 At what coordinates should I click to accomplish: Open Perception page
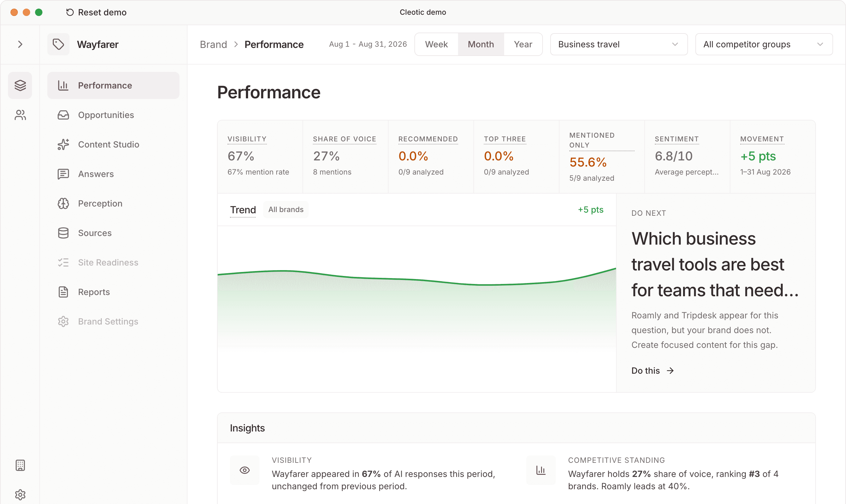[x=113, y=203]
